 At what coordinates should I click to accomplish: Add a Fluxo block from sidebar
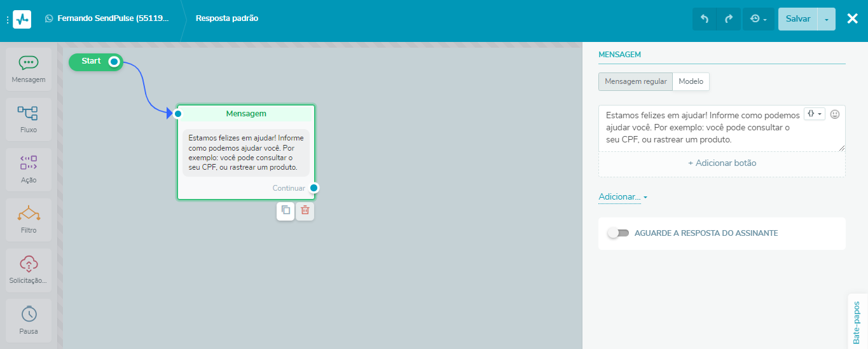pos(29,119)
